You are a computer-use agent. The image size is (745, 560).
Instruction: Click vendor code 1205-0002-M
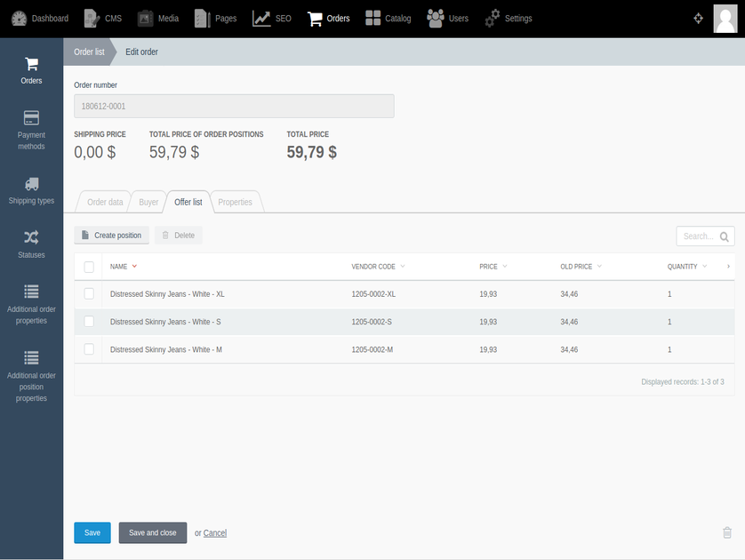coord(372,349)
